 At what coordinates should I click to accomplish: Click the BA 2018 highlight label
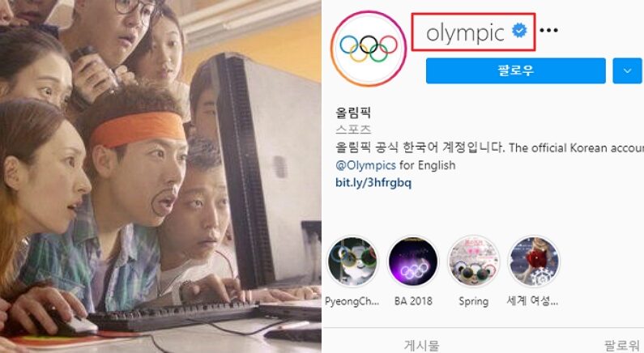point(413,301)
